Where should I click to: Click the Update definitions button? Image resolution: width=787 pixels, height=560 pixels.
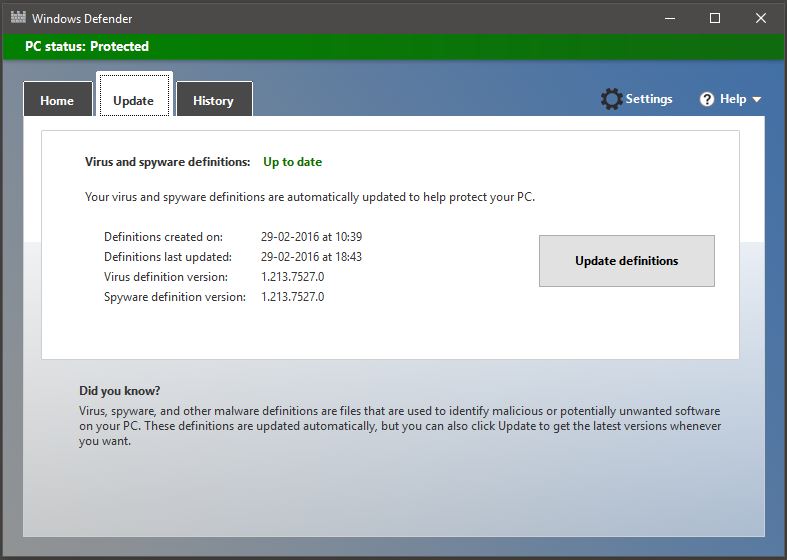coord(626,261)
